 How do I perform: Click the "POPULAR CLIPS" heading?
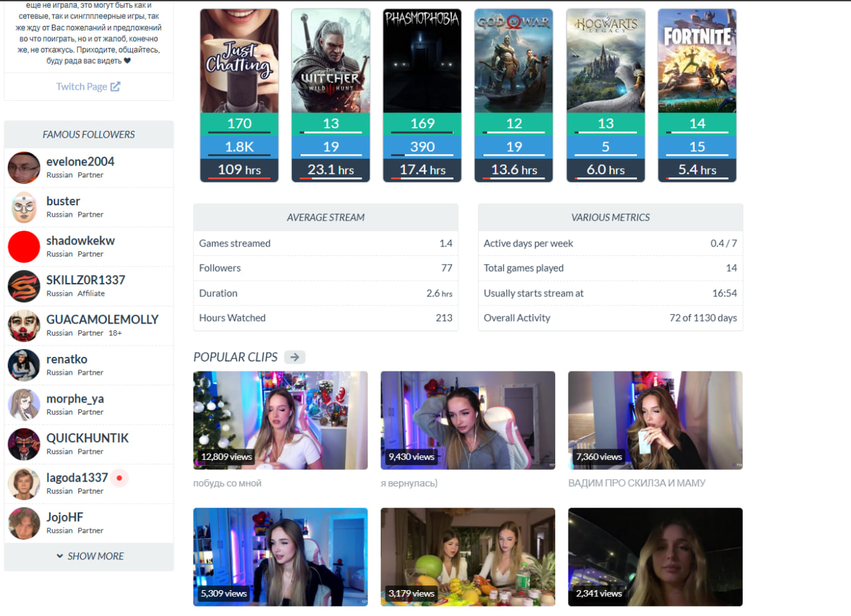(x=235, y=358)
